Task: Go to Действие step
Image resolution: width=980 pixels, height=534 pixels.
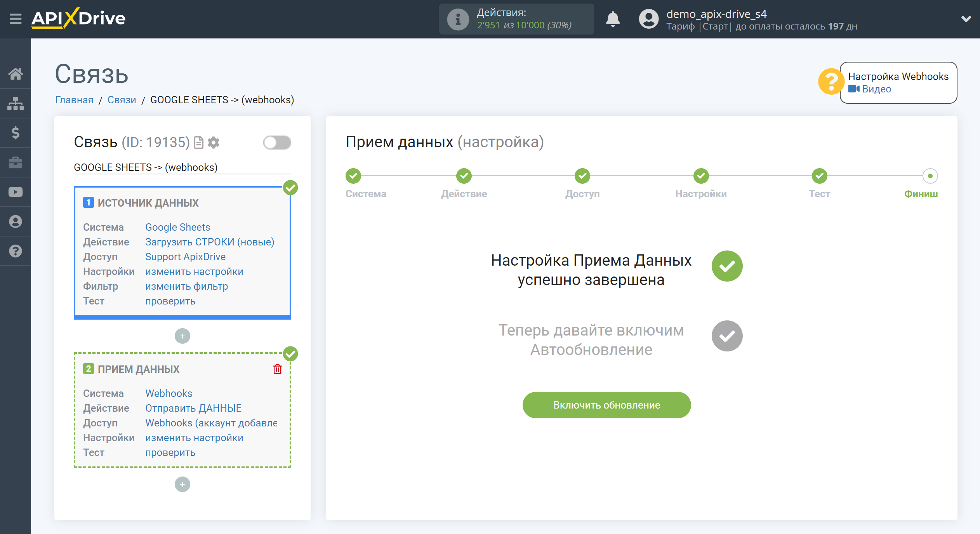Action: coord(464,176)
